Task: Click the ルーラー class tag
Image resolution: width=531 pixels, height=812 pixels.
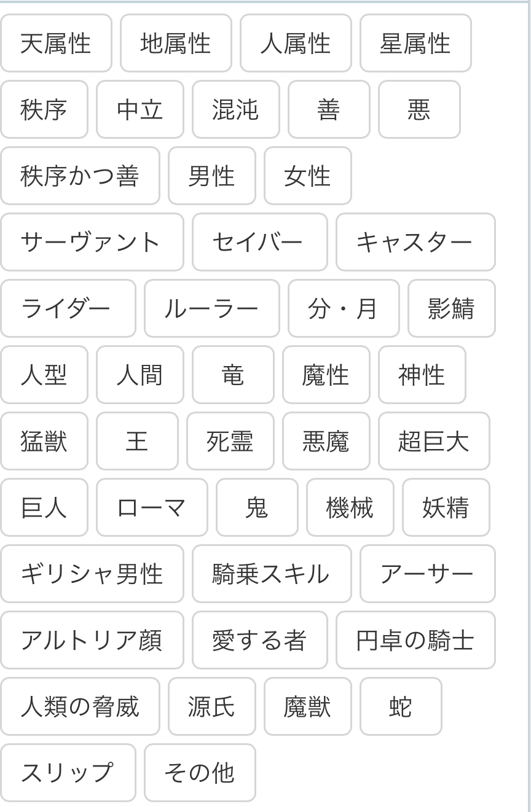Action: pos(211,309)
